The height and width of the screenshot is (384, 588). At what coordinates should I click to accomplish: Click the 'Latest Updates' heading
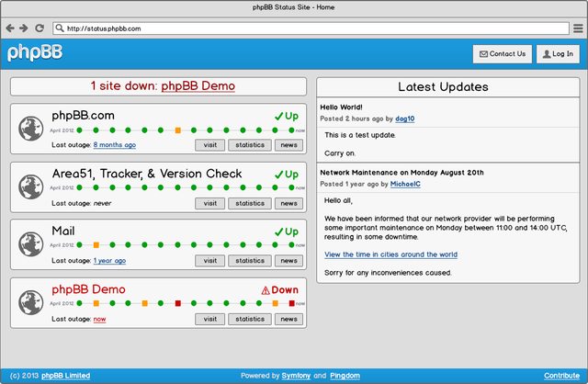[443, 87]
